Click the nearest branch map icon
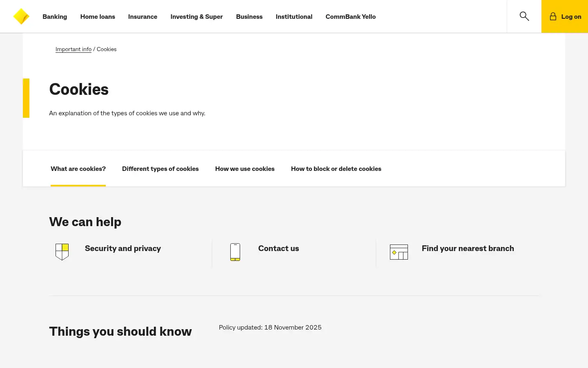This screenshot has height=368, width=588. [399, 252]
